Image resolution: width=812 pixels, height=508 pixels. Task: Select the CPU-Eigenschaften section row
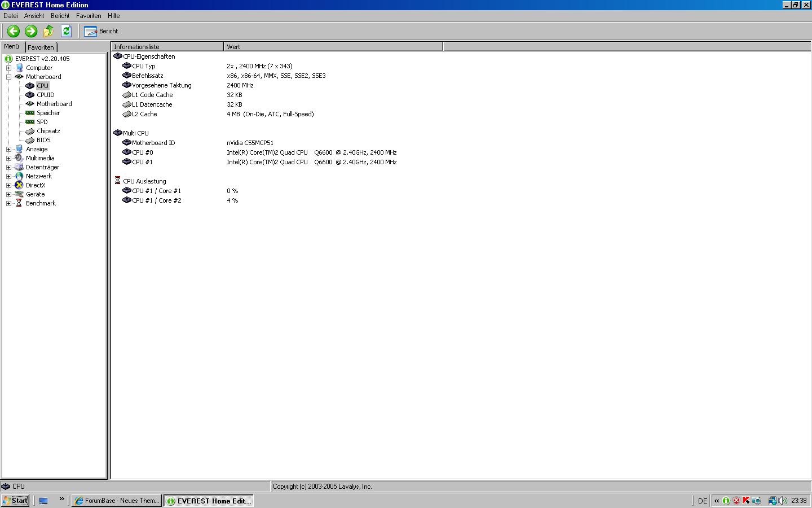144,56
